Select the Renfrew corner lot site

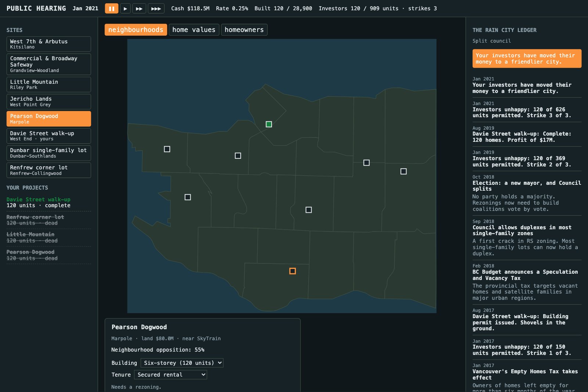49,170
